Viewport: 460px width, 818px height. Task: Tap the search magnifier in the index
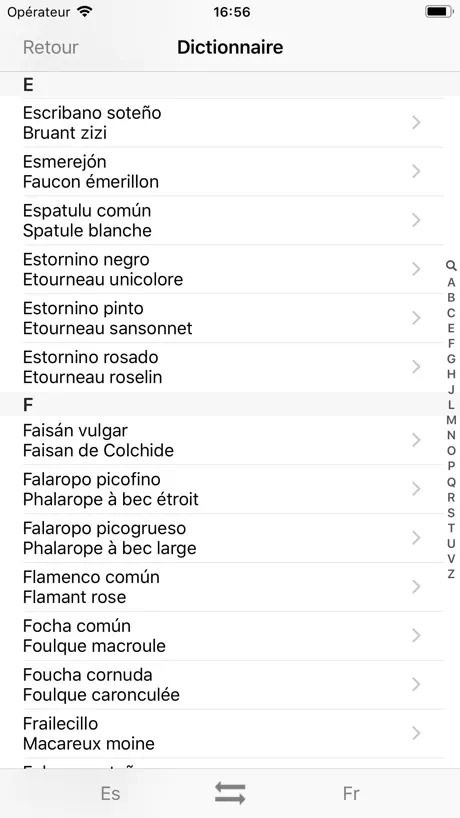[x=451, y=267]
